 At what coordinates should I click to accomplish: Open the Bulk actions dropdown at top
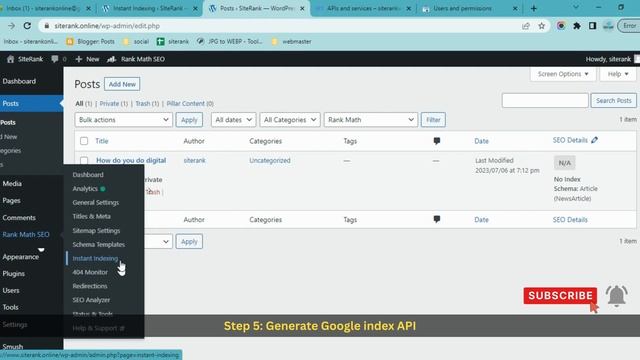click(124, 120)
